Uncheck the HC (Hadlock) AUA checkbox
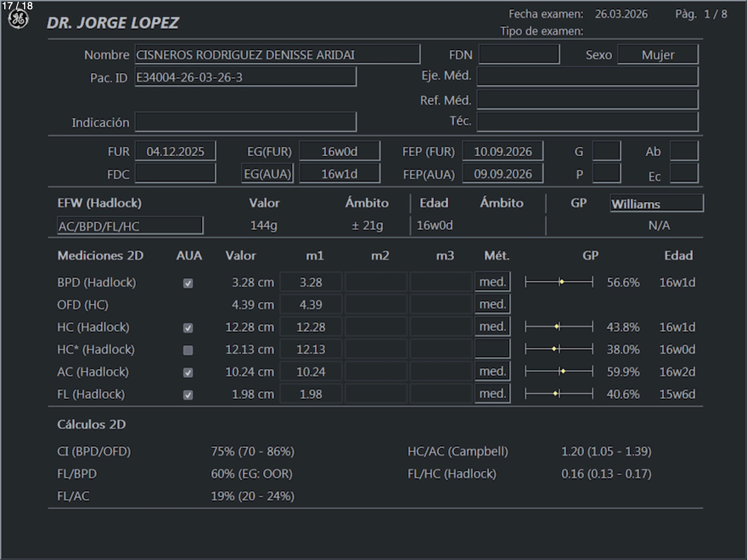 tap(188, 328)
